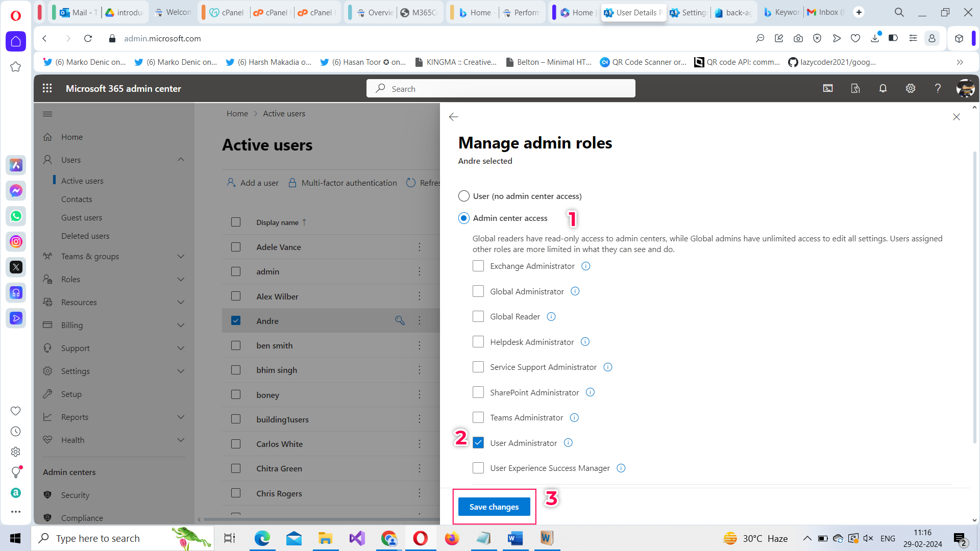Open the notifications bell in the admin header

(883, 88)
